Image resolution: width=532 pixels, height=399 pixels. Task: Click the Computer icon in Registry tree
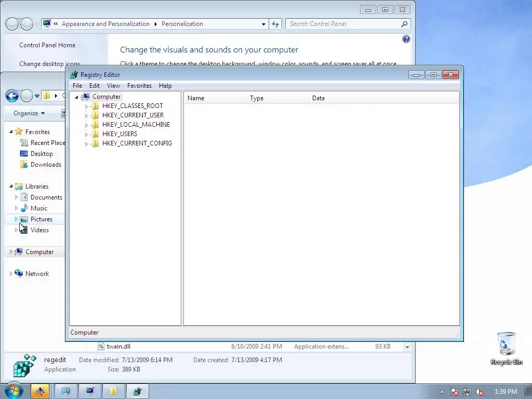point(86,97)
